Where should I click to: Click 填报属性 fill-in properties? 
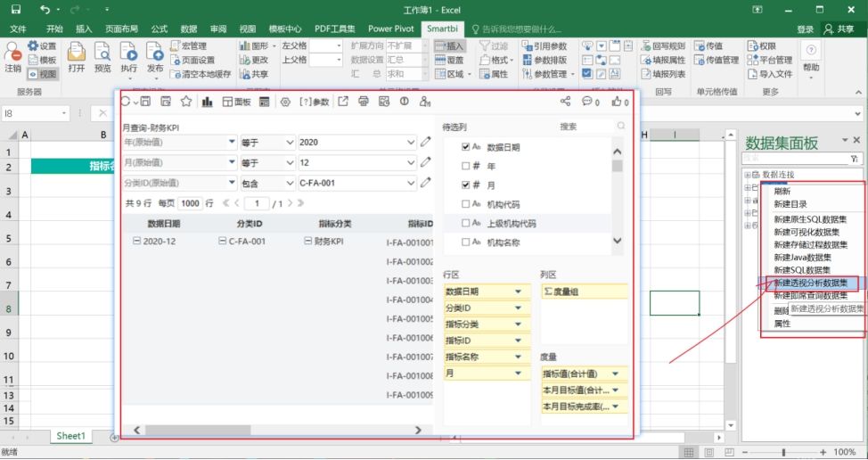coord(663,60)
